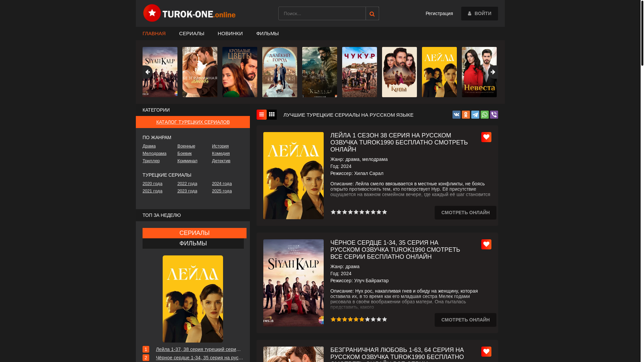Slide carousel to previous posters
The height and width of the screenshot is (362, 644).
[148, 72]
